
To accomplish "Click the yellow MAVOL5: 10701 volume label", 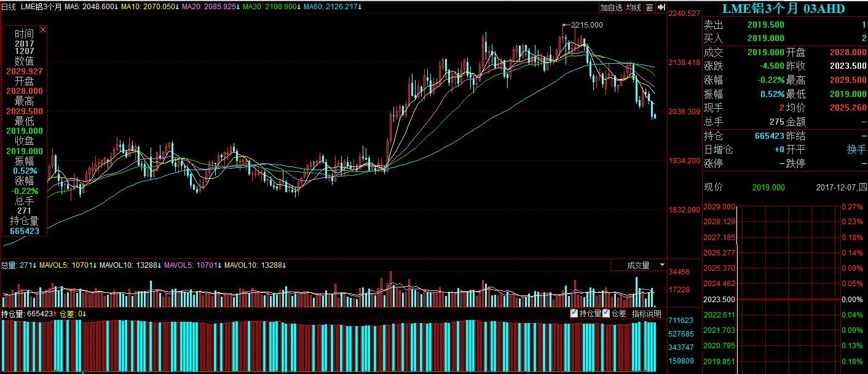I will 68,265.
